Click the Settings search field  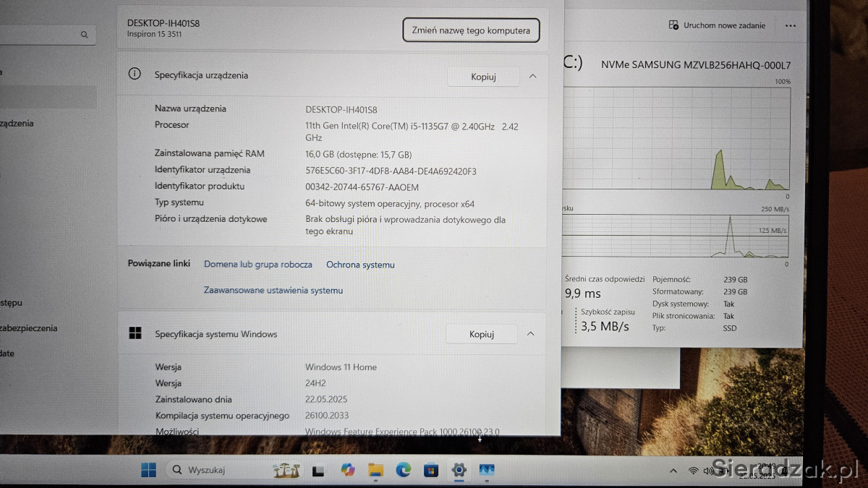[48, 35]
